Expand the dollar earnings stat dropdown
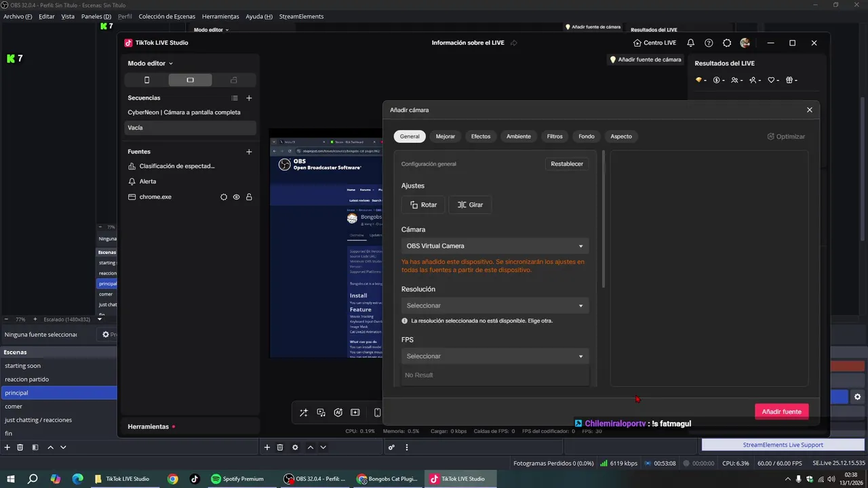Image resolution: width=868 pixels, height=488 pixels. (719, 80)
